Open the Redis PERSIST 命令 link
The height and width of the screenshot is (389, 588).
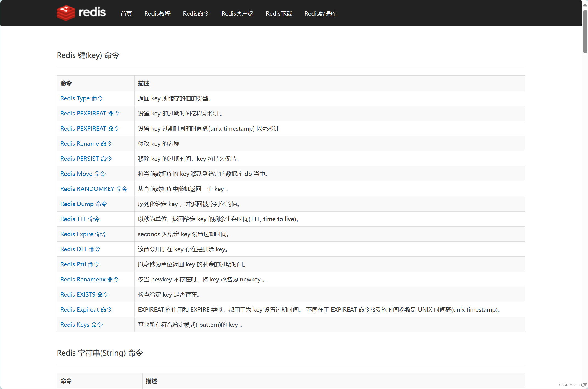(x=86, y=159)
